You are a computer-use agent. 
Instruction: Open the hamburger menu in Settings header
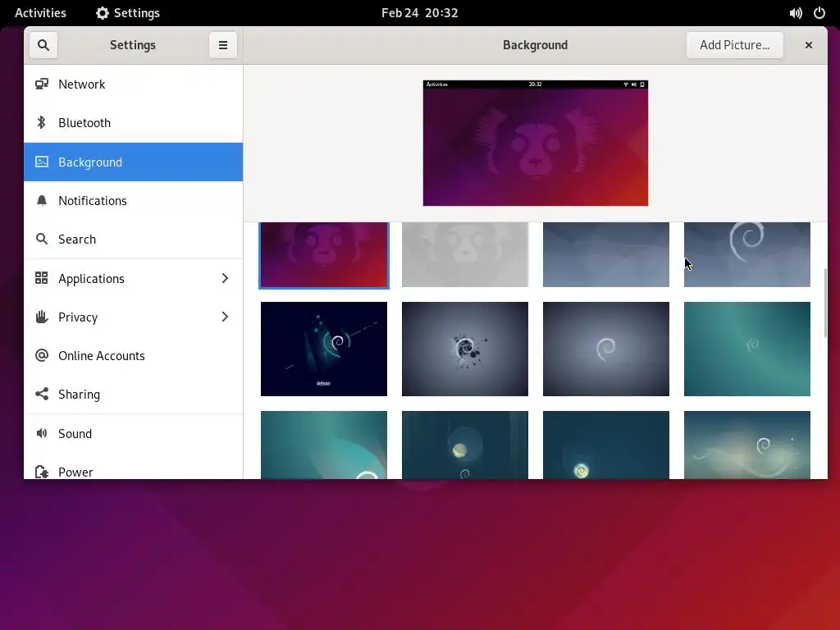click(223, 45)
